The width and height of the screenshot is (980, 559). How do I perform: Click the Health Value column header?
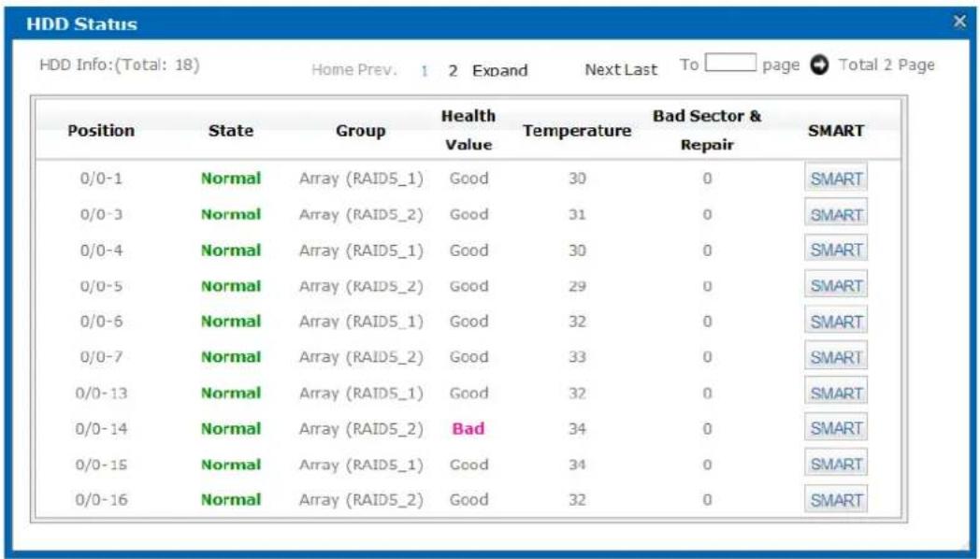pos(468,130)
